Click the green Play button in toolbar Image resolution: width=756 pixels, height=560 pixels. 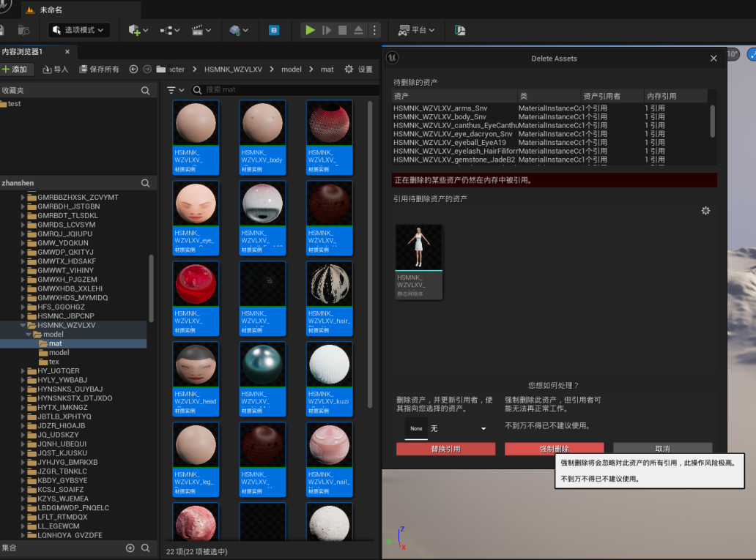click(310, 30)
